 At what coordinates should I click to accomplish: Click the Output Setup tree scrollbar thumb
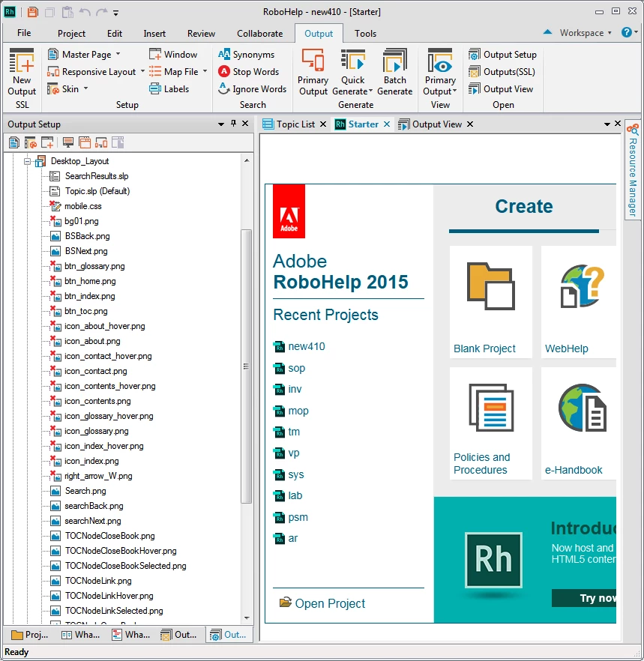247,366
